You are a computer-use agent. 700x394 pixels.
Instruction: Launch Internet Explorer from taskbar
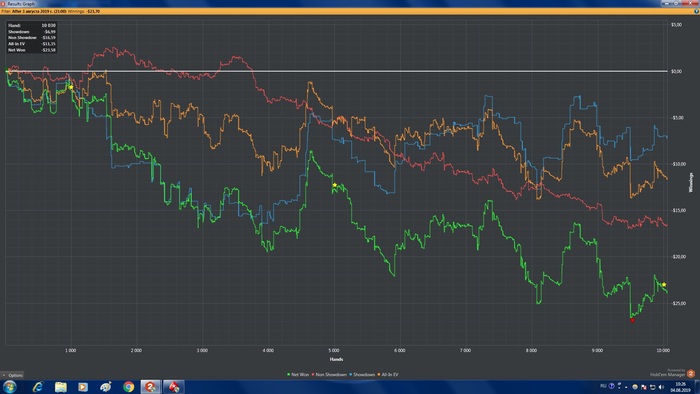point(38,387)
